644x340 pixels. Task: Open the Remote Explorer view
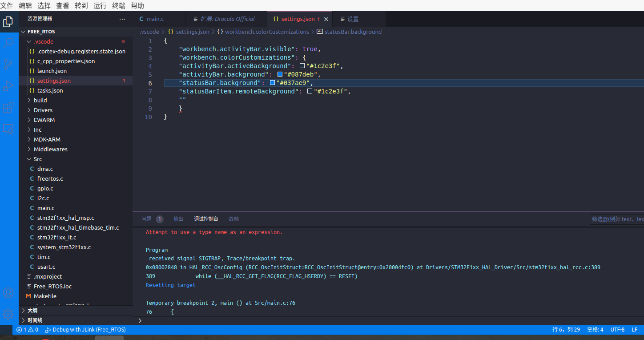pyautogui.click(x=8, y=129)
